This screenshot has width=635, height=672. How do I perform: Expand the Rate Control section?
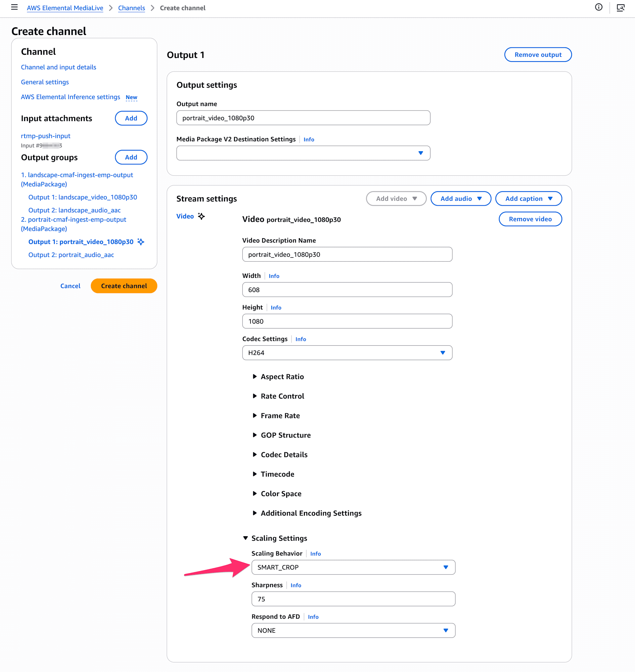tap(282, 396)
